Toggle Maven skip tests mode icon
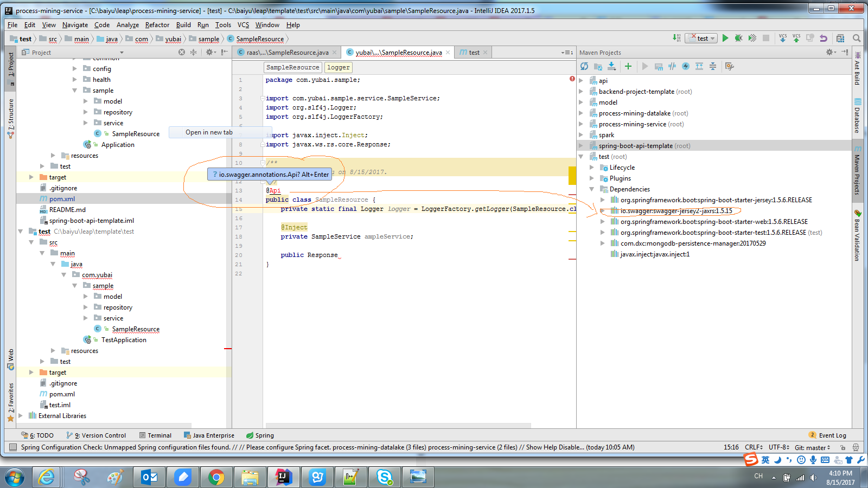Viewport: 868px width, 488px height. 686,66
